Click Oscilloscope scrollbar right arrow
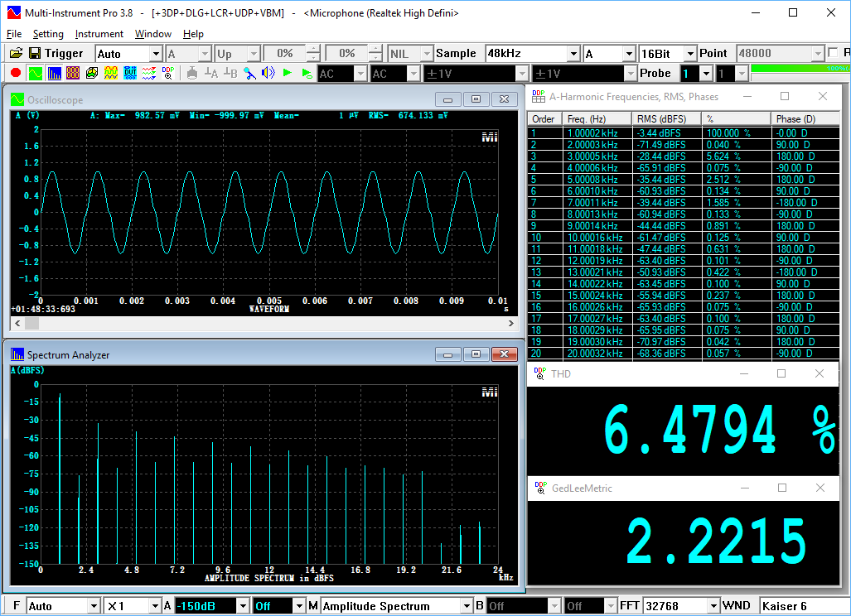 coord(510,323)
